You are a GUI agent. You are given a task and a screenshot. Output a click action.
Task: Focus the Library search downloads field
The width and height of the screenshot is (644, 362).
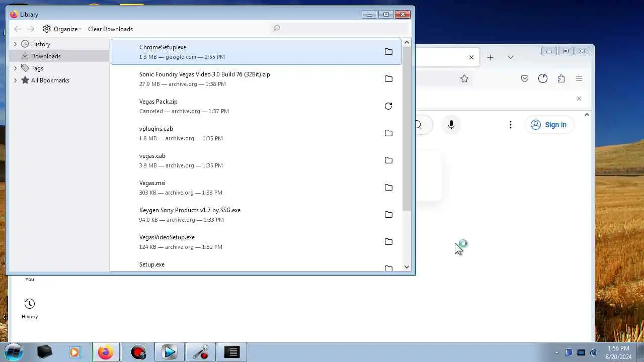pyautogui.click(x=339, y=29)
